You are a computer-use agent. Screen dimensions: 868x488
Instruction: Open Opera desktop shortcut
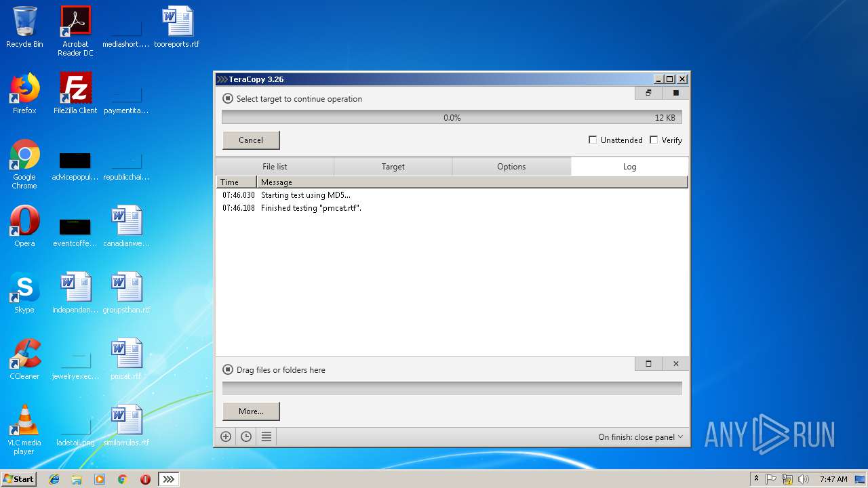pos(24,226)
